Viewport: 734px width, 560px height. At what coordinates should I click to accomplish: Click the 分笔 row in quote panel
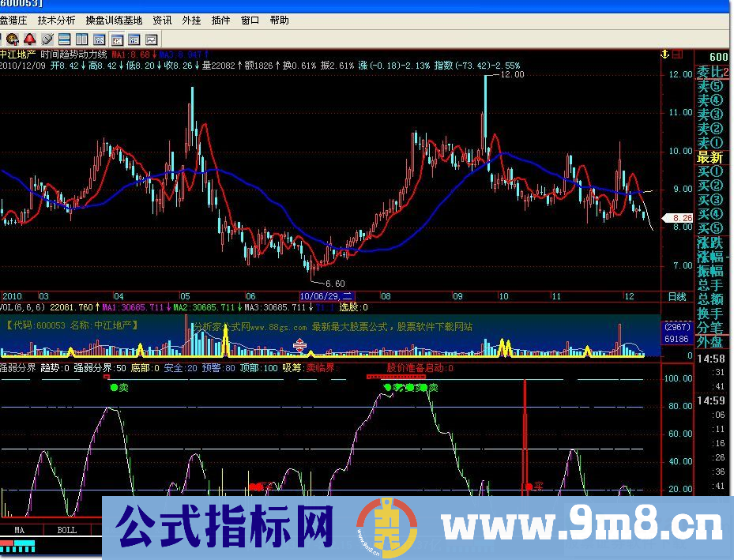pos(710,329)
